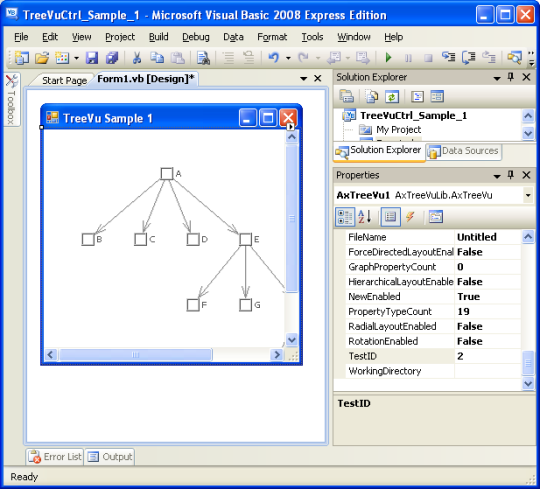The height and width of the screenshot is (489, 540).
Task: Select the NewEnabled value True
Action: [x=488, y=296]
